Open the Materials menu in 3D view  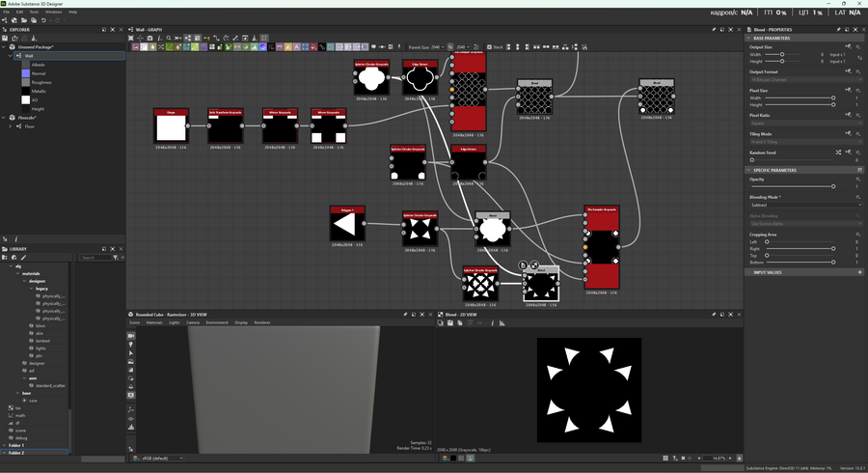click(x=154, y=322)
